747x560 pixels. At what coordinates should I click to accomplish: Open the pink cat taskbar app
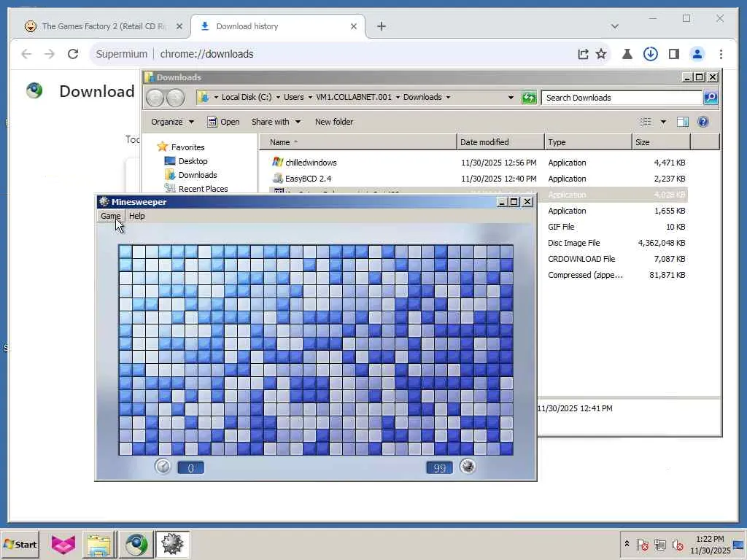63,544
